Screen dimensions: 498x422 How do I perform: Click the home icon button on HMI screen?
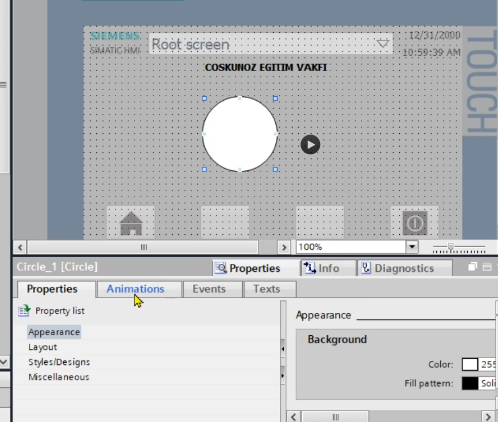pos(131,223)
